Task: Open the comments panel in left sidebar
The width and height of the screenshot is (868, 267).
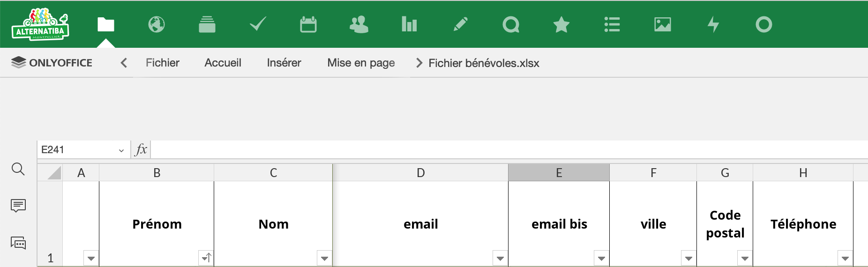Action: pos(18,205)
